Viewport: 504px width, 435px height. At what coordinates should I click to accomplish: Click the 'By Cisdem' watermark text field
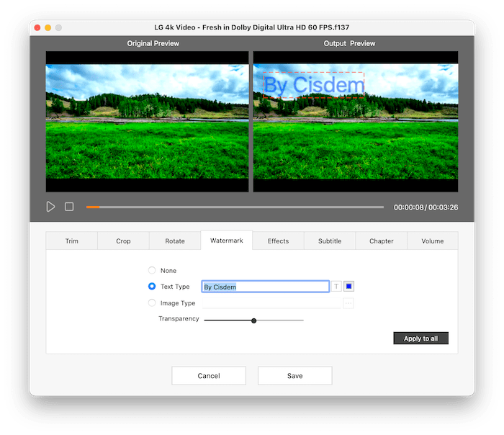265,287
